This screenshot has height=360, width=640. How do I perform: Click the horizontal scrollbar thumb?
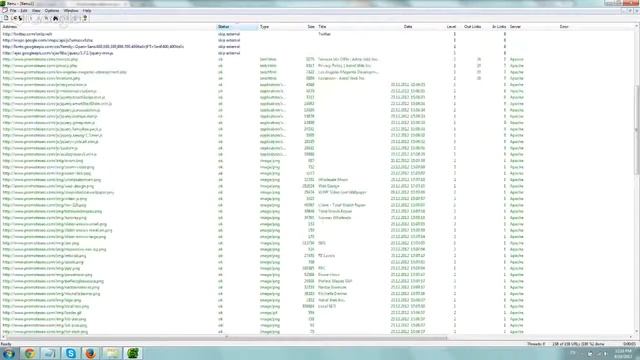point(227,338)
